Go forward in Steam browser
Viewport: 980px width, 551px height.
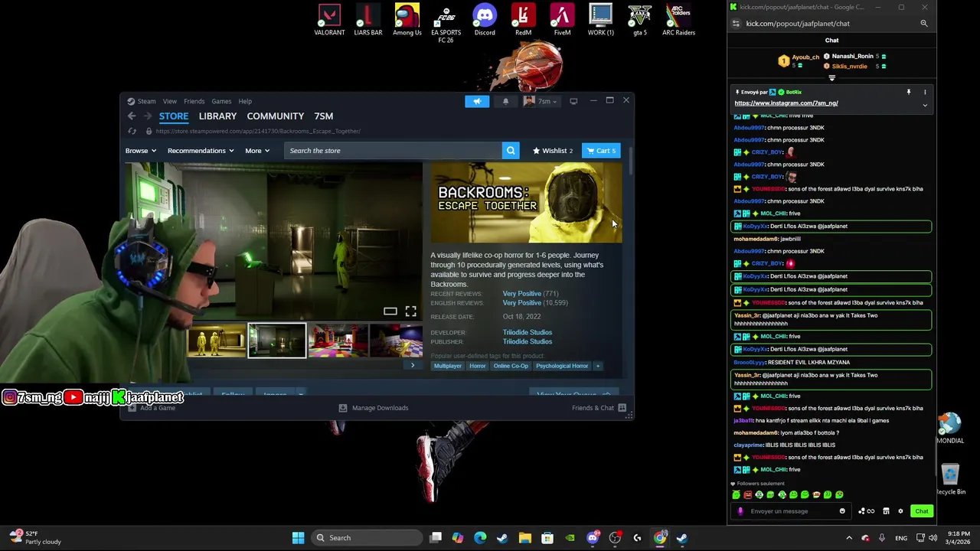coord(148,116)
